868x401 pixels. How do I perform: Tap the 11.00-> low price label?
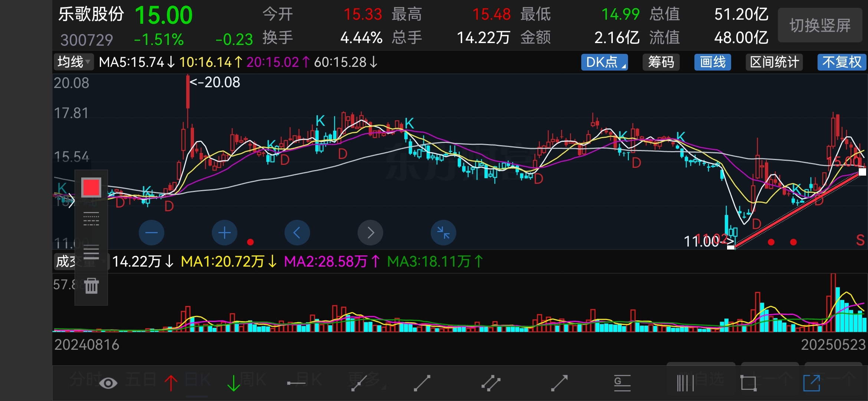coord(708,241)
